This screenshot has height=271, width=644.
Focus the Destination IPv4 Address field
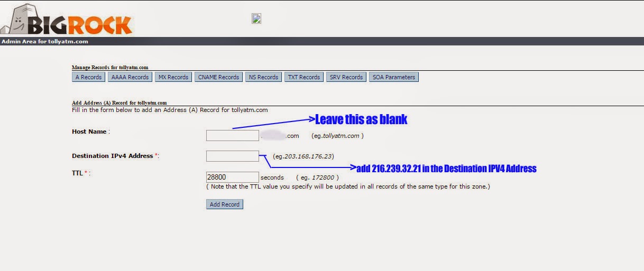(x=233, y=156)
